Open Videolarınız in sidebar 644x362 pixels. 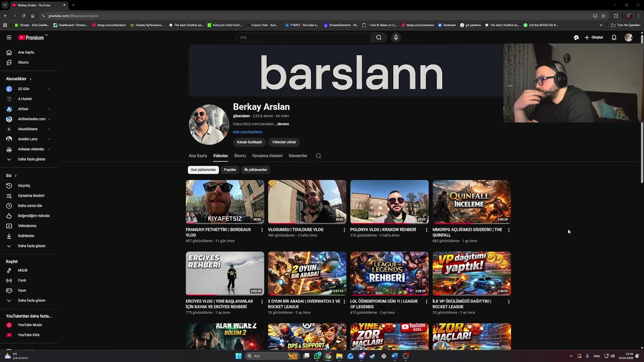[x=29, y=226]
